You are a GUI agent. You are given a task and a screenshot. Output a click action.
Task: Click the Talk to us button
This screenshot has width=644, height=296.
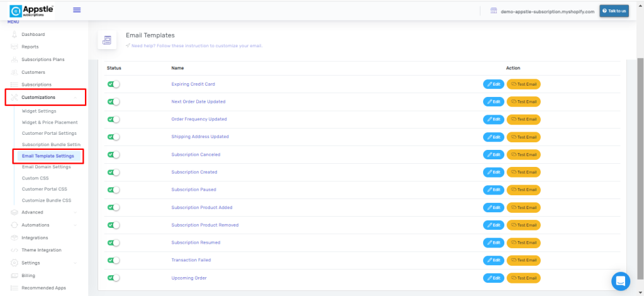[x=614, y=11]
